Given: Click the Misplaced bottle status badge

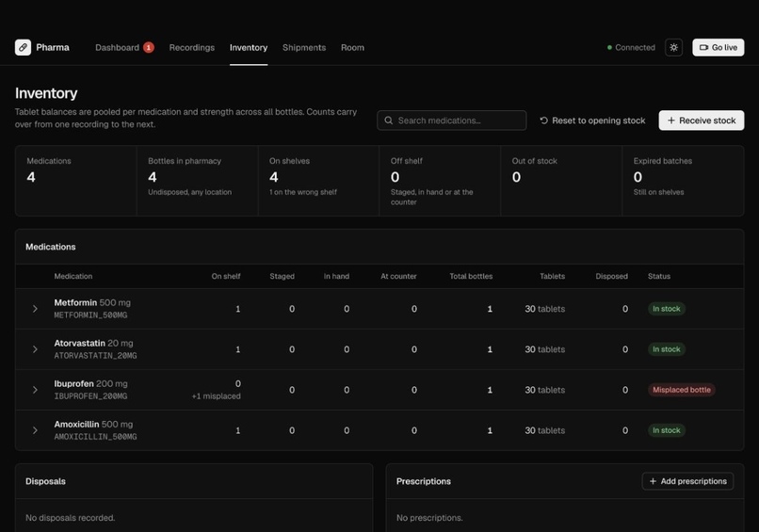Looking at the screenshot, I should [x=682, y=390].
